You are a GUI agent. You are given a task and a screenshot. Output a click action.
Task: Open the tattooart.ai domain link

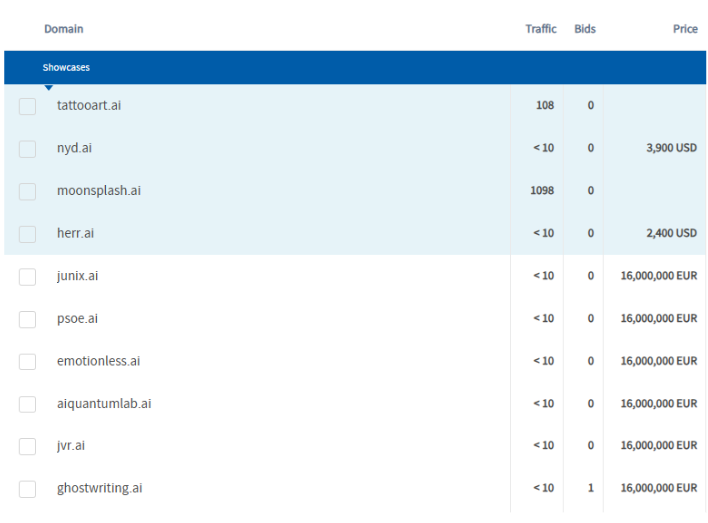[x=89, y=105]
